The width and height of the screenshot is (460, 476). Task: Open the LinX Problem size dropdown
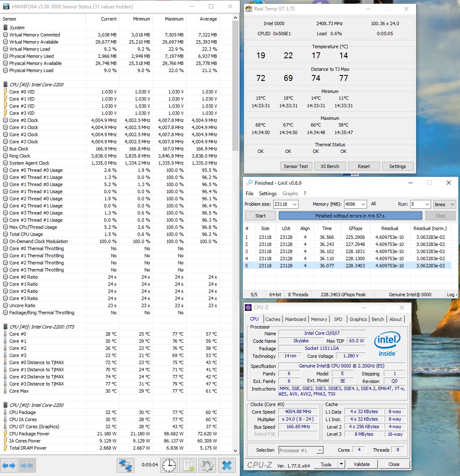click(x=294, y=204)
